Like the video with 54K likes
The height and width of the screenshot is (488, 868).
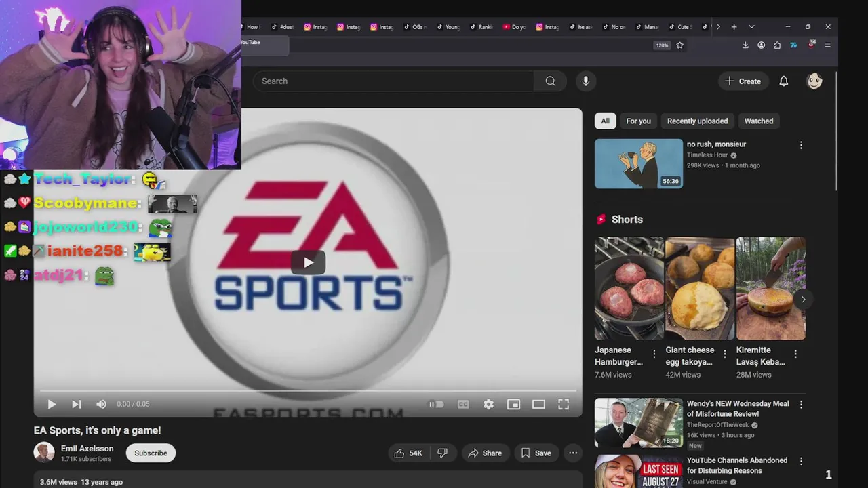click(408, 453)
